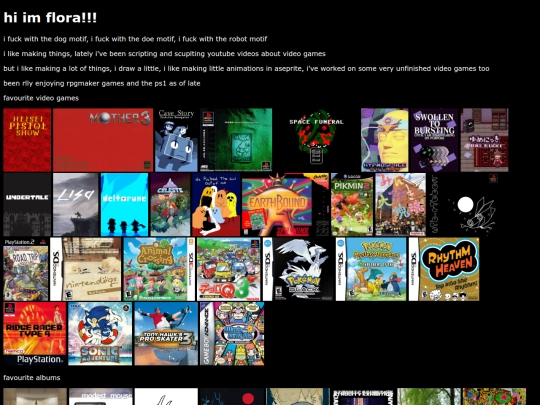Open the album cover with red circle
The width and height of the screenshot is (540, 405).
(232, 397)
